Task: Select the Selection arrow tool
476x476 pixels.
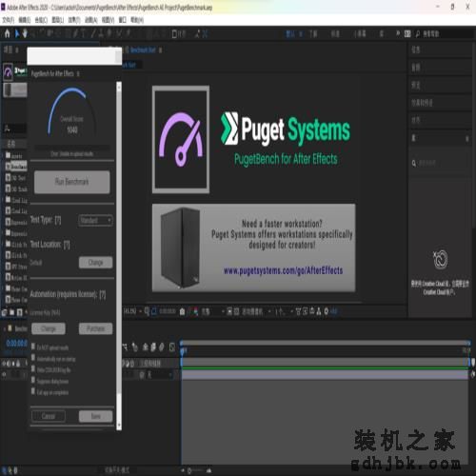Action: (x=17, y=33)
